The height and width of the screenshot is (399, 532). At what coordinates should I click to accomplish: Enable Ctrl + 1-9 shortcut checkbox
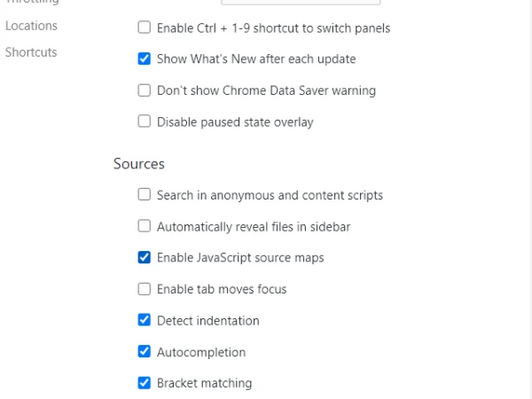(145, 27)
